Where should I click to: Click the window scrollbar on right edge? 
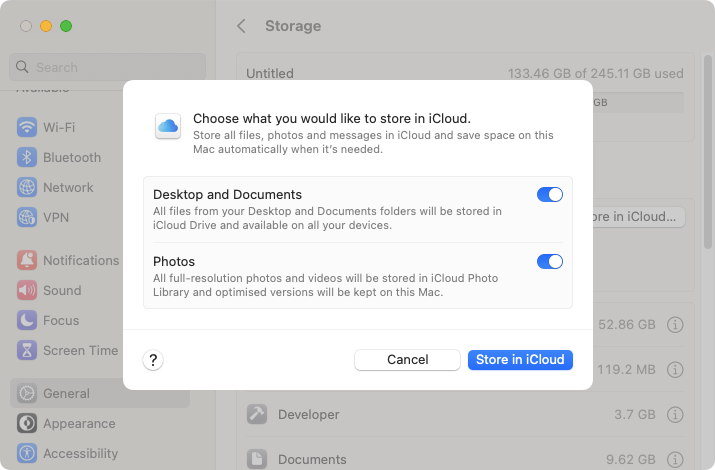pyautogui.click(x=708, y=152)
